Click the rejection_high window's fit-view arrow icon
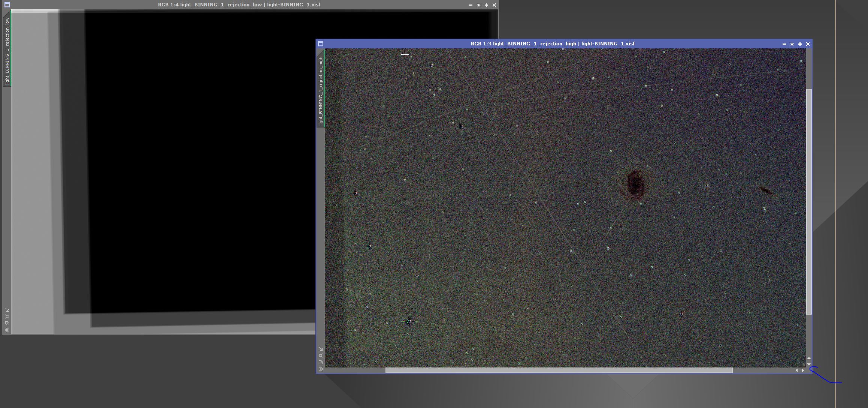The width and height of the screenshot is (868, 408). coord(321,349)
